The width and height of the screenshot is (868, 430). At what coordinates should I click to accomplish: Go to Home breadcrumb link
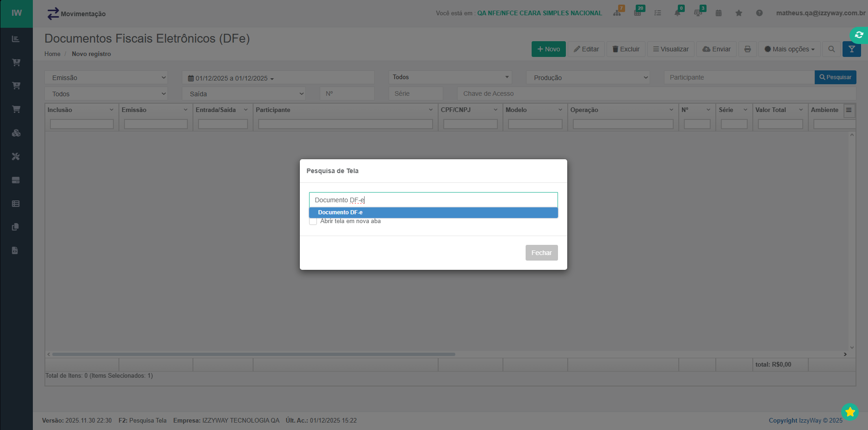[x=52, y=54]
